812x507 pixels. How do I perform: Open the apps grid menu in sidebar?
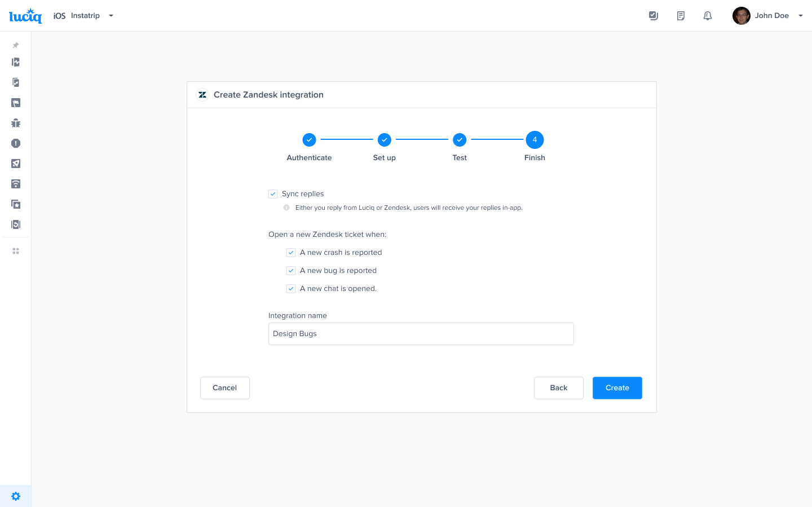coord(15,250)
